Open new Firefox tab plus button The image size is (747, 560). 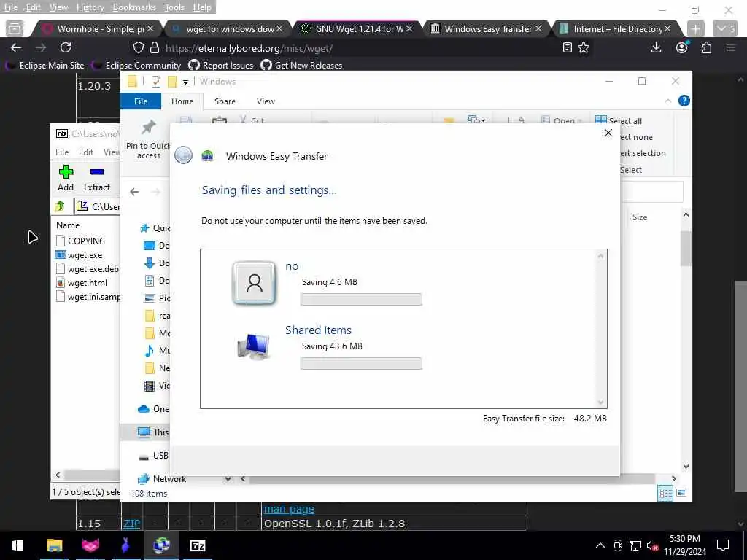click(695, 29)
